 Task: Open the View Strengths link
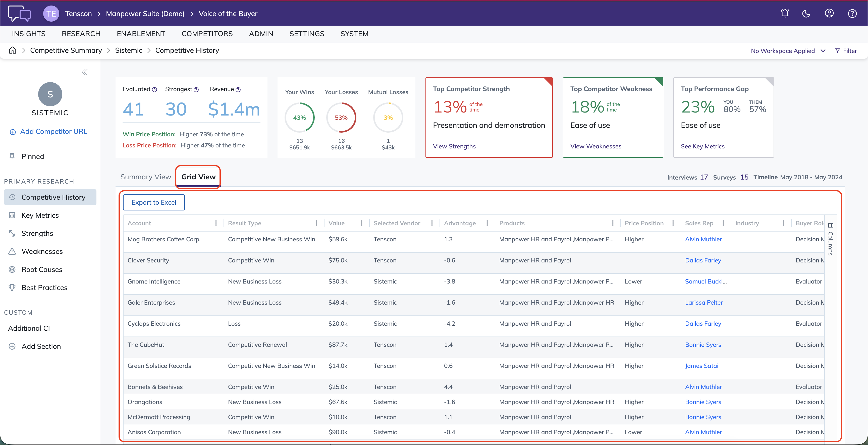tap(454, 146)
